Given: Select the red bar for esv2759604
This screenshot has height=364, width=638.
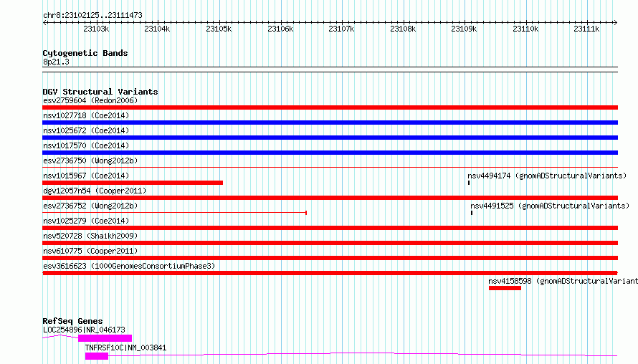Looking at the screenshot, I should pyautogui.click(x=330, y=107).
